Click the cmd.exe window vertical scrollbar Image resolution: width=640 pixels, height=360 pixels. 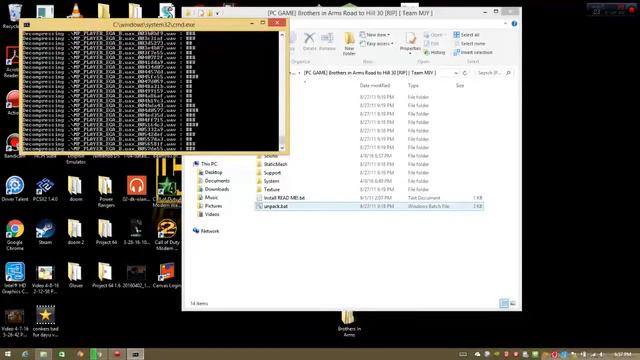(282, 91)
